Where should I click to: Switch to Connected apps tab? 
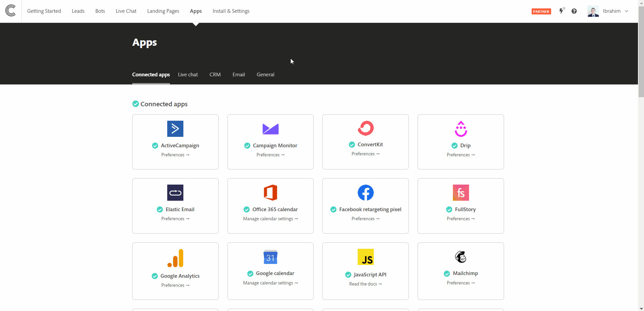pyautogui.click(x=151, y=75)
